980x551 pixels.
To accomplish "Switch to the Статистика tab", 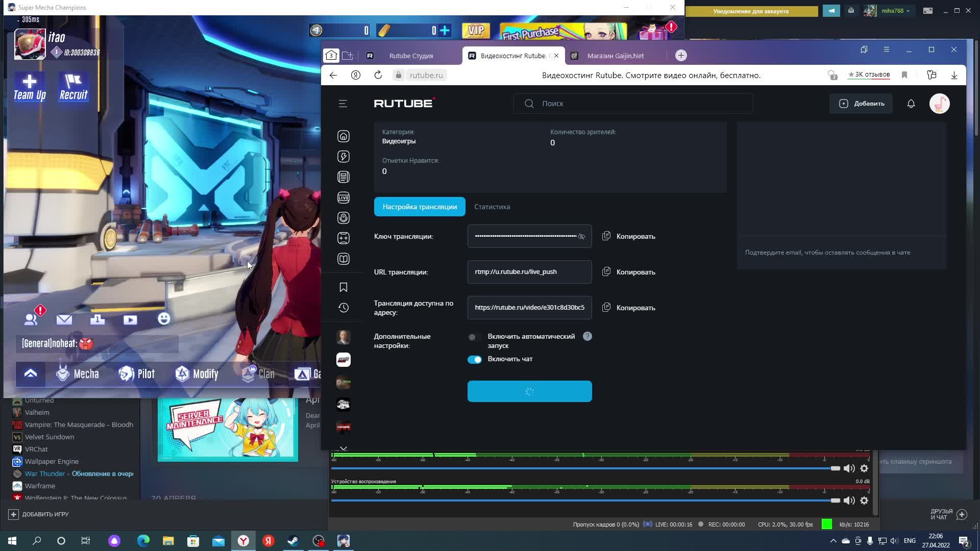I will [x=492, y=207].
